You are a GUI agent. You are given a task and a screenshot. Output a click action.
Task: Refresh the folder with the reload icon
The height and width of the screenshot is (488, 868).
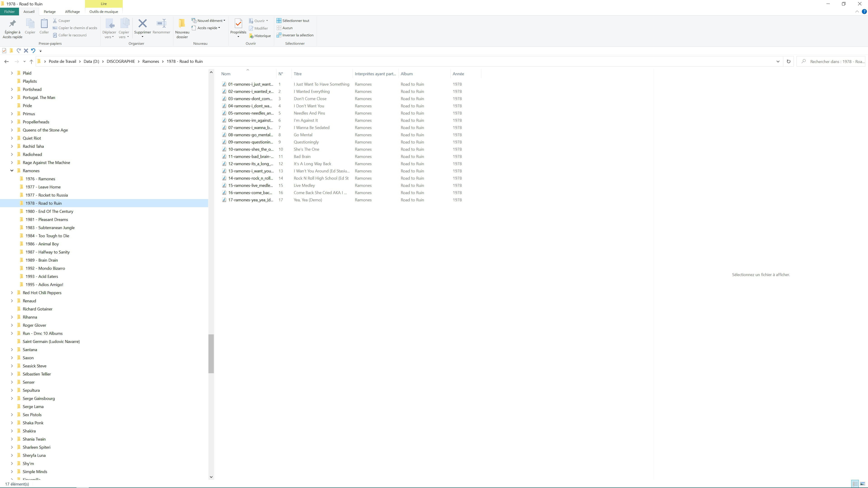tap(788, 61)
